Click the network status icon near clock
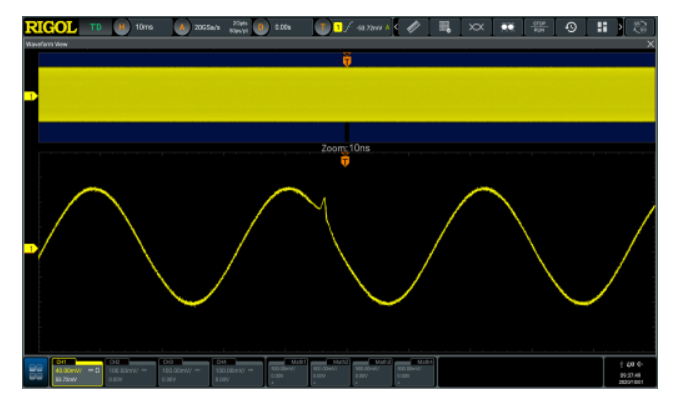Image resolution: width=681 pixels, height=402 pixels. [x=630, y=364]
